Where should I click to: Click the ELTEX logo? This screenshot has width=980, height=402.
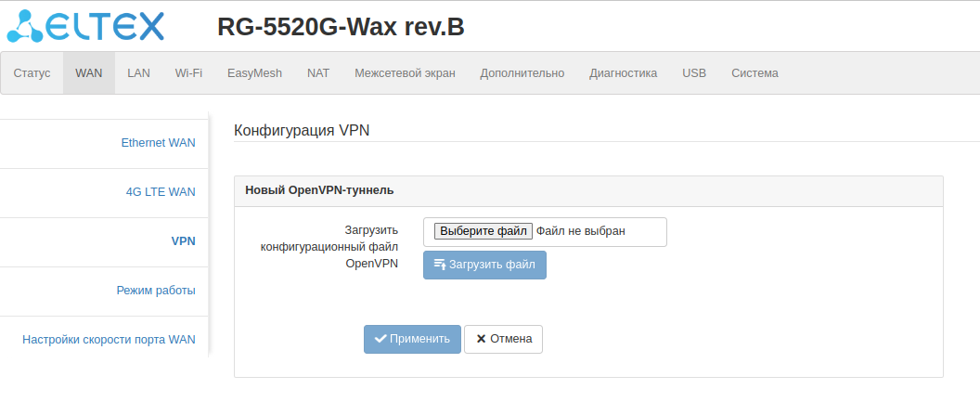click(85, 26)
